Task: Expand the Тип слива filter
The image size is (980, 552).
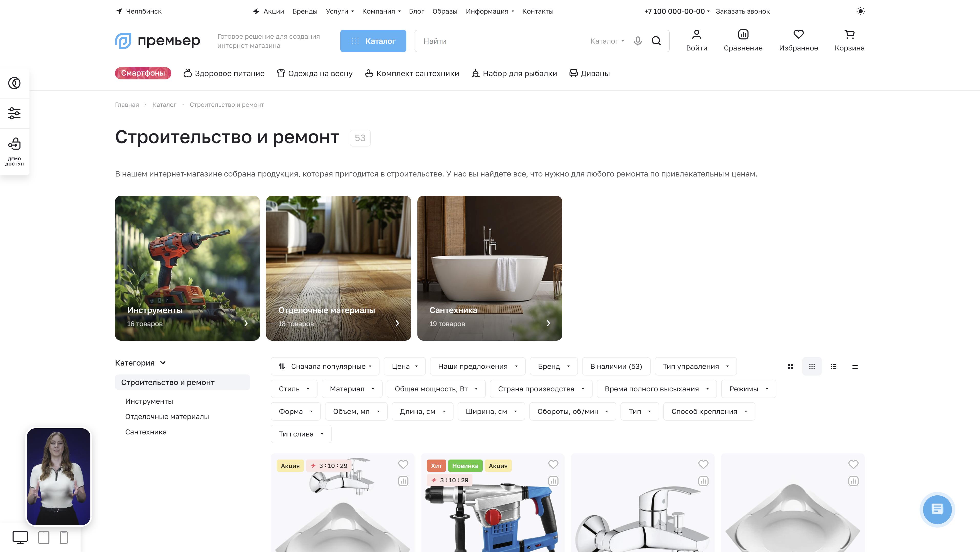Action: tap(301, 434)
